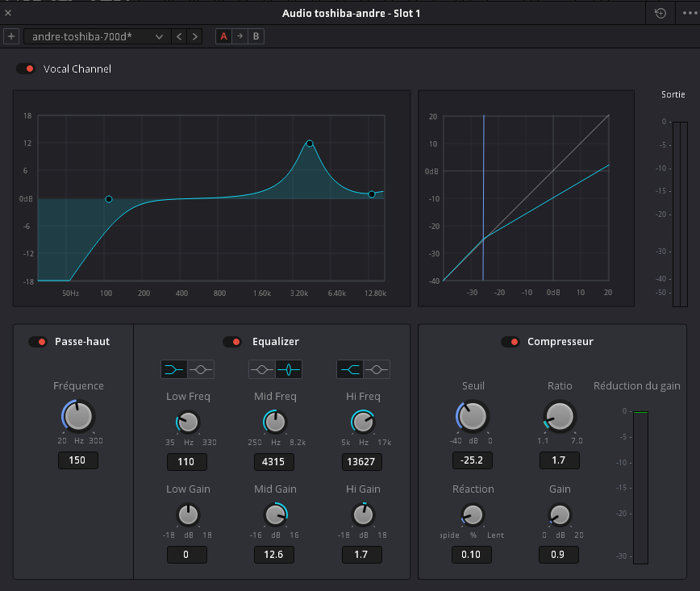Switch to comparison state A
The height and width of the screenshot is (591, 700).
point(223,36)
